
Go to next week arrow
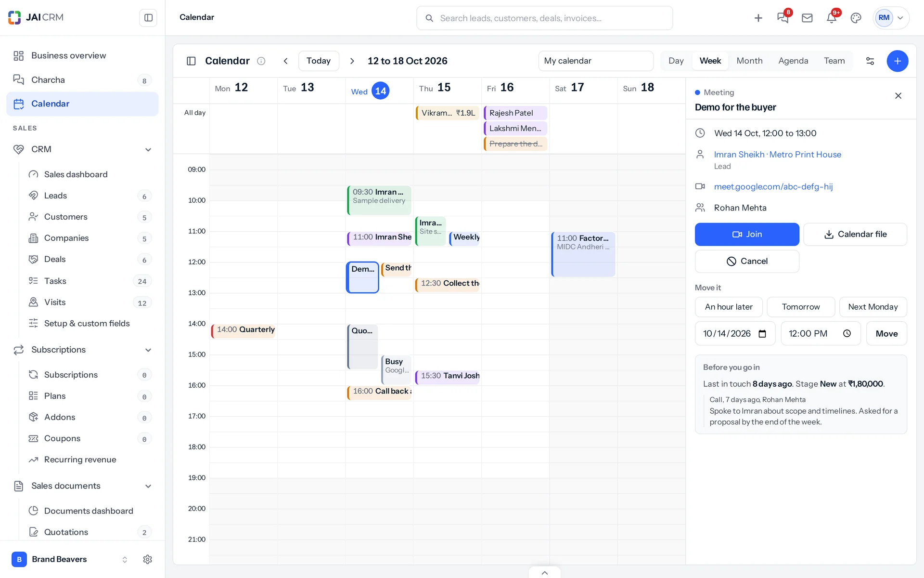[352, 61]
